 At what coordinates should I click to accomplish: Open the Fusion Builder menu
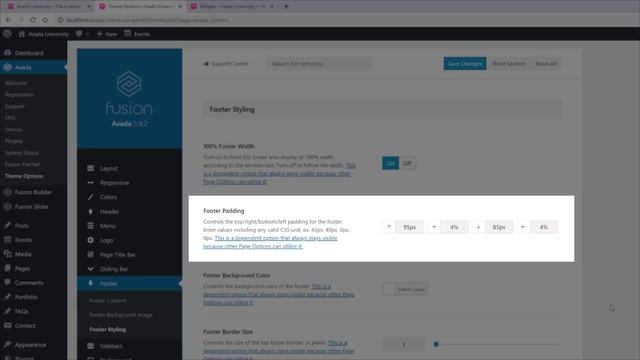33,192
